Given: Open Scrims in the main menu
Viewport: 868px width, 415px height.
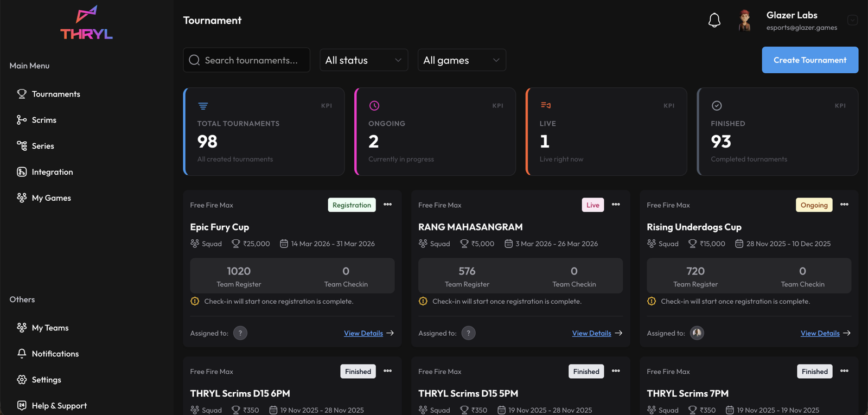Looking at the screenshot, I should pos(44,120).
